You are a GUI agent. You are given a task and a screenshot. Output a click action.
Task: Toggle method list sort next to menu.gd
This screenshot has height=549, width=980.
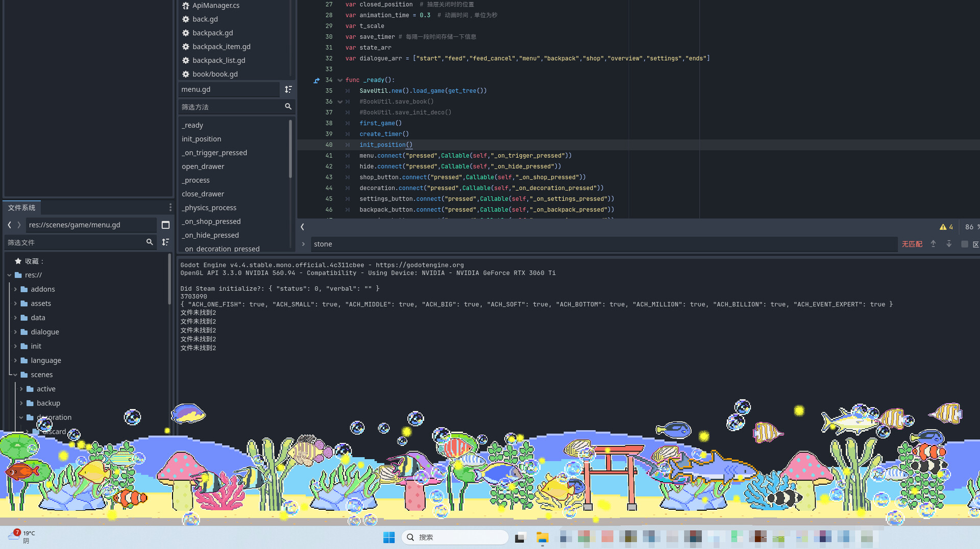(288, 89)
